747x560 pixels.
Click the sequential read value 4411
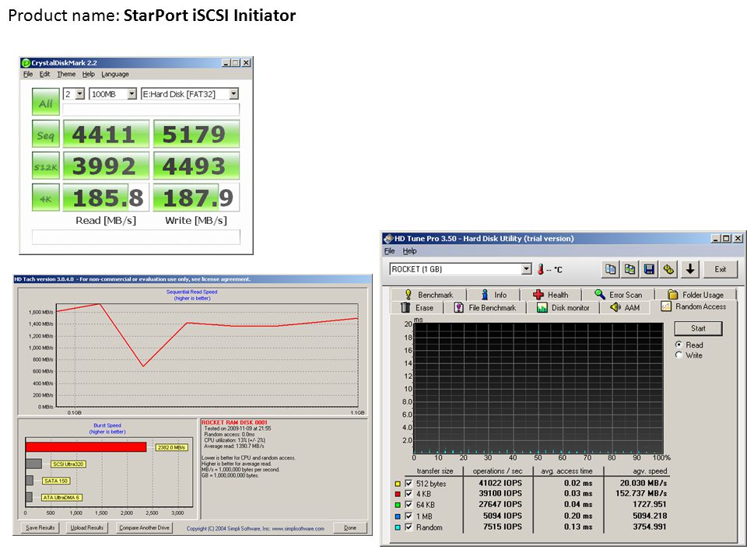pos(106,135)
